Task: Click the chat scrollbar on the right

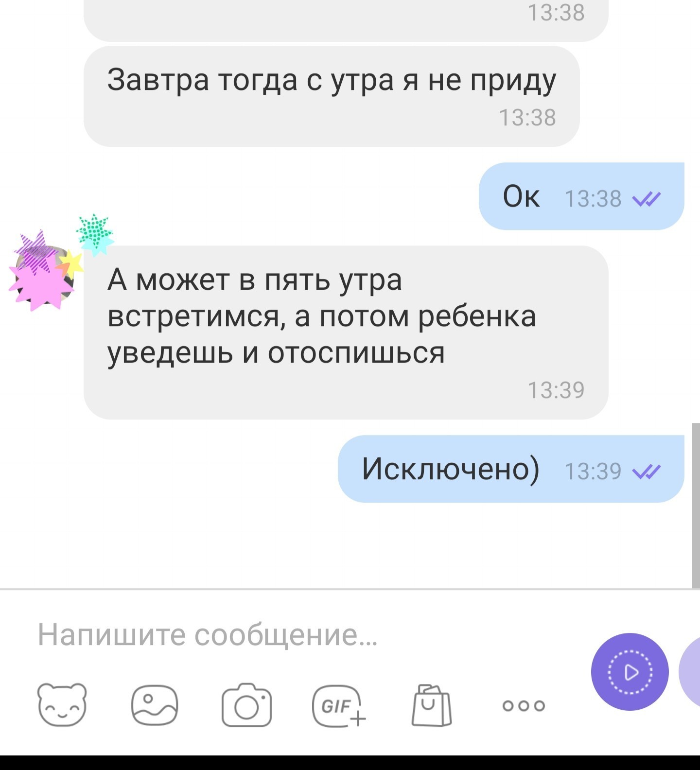Action: coord(696,506)
